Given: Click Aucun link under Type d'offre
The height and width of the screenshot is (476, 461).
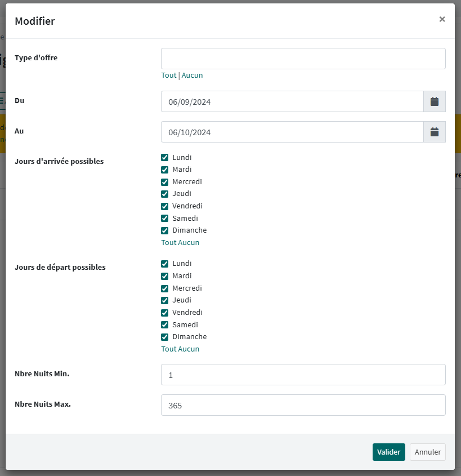Looking at the screenshot, I should (x=192, y=75).
